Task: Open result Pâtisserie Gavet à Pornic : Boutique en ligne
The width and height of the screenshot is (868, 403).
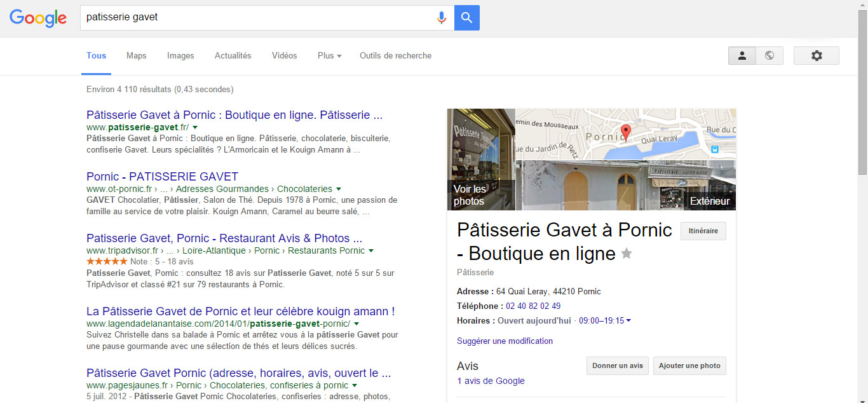Action: 234,115
